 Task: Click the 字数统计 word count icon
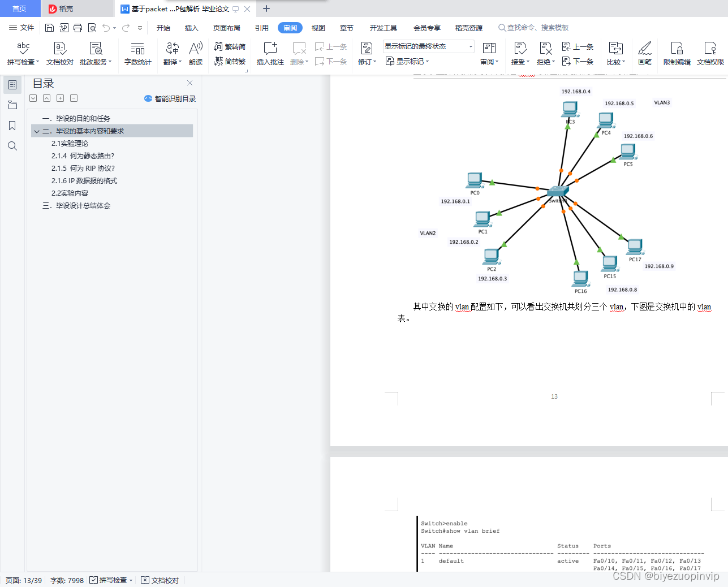coord(137,54)
